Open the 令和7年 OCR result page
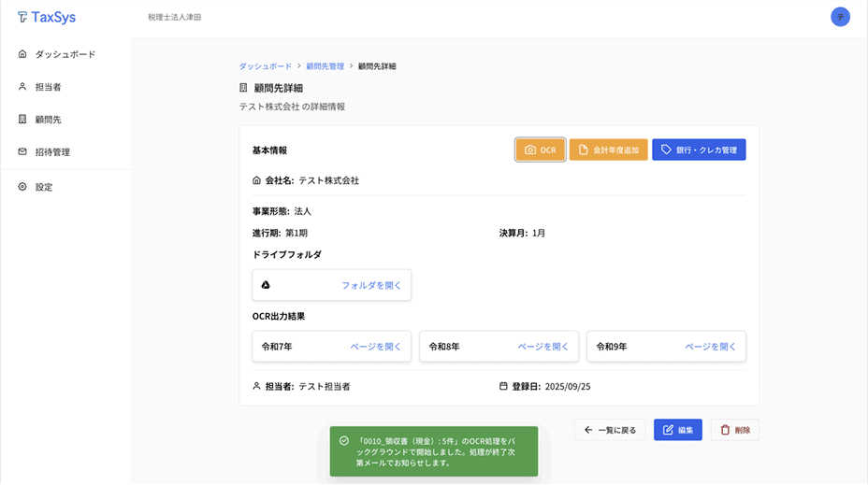This screenshot has width=868, height=485. coord(376,347)
